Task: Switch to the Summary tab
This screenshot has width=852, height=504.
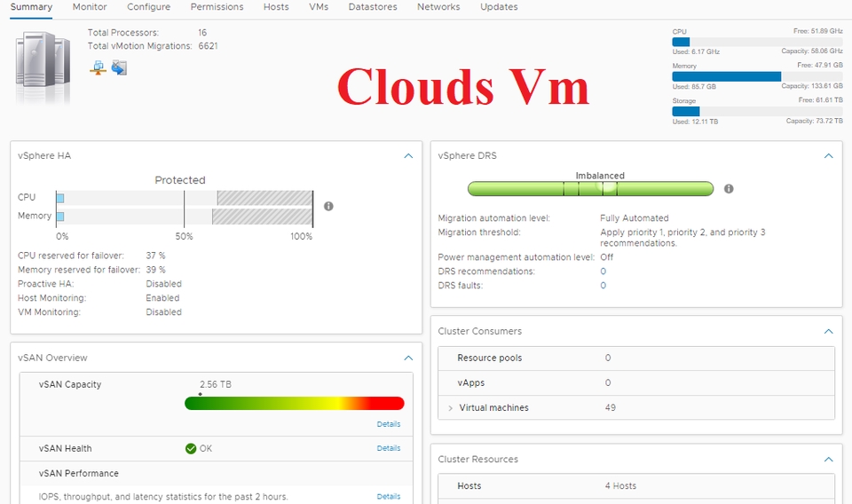Action: pyautogui.click(x=31, y=7)
